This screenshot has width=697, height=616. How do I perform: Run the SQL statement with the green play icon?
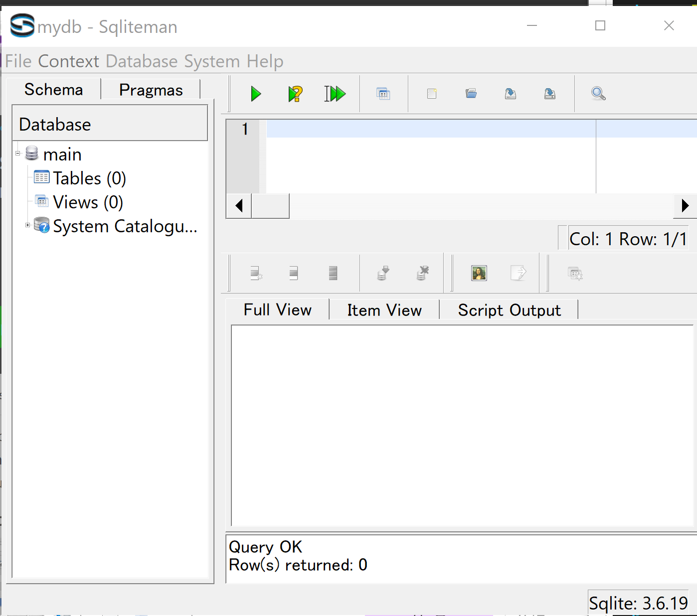coord(256,94)
